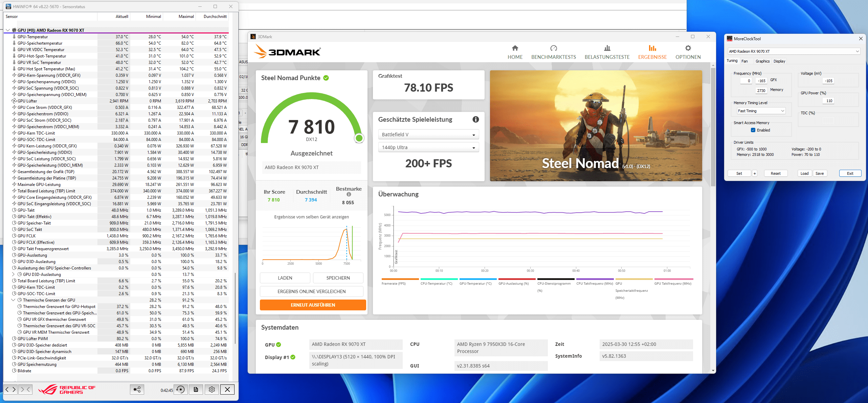Screen dimensions: 868x403
Task: Expand the GPU D3D-Auslastung sub-tree
Action: click(14, 274)
